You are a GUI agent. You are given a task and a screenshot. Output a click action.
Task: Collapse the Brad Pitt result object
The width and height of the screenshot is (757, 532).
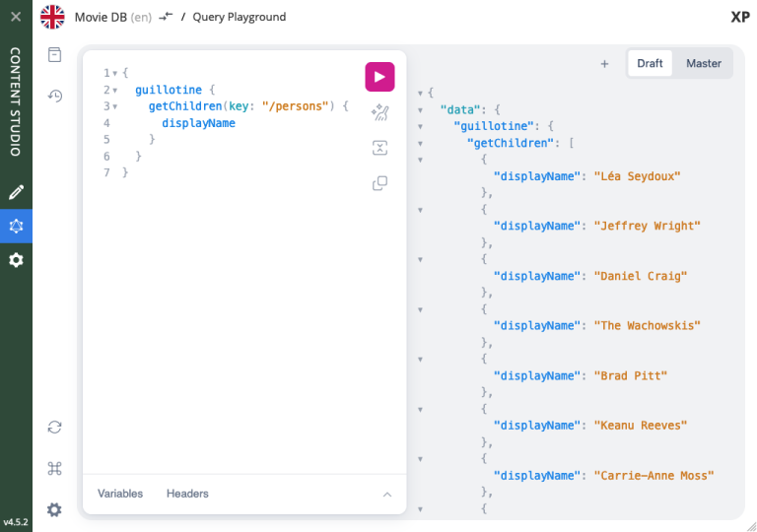[420, 360]
